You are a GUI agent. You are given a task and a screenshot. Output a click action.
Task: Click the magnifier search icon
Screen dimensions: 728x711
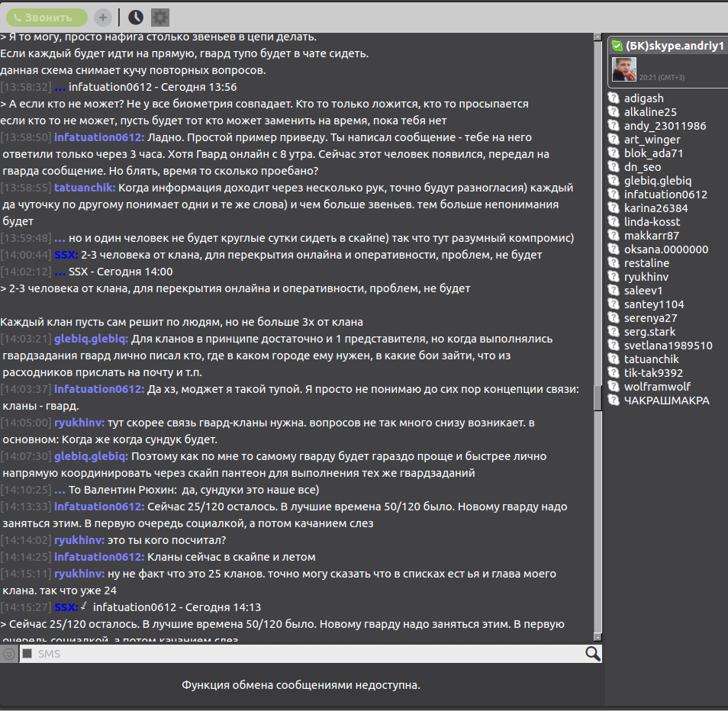pos(592,654)
